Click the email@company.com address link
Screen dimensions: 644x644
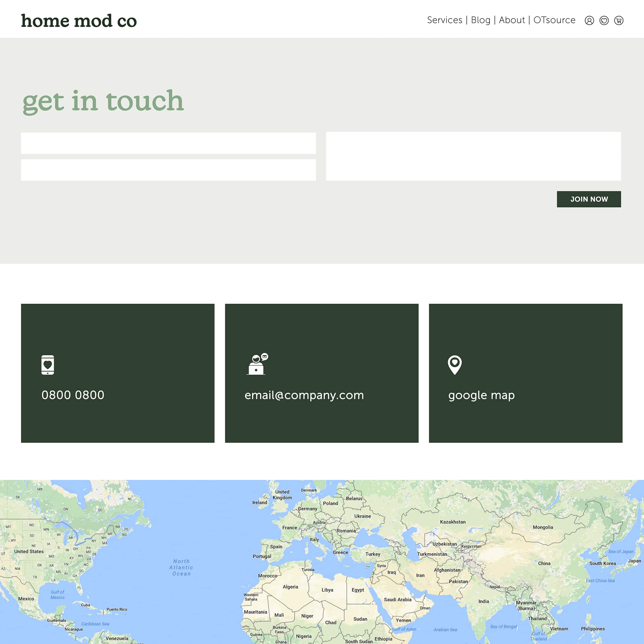[304, 395]
